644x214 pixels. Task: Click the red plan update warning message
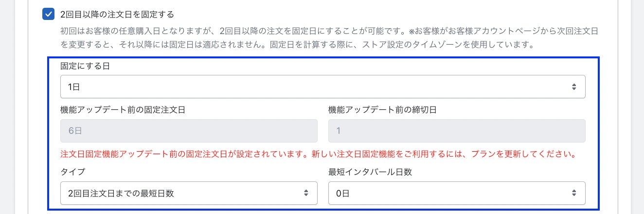tap(318, 155)
